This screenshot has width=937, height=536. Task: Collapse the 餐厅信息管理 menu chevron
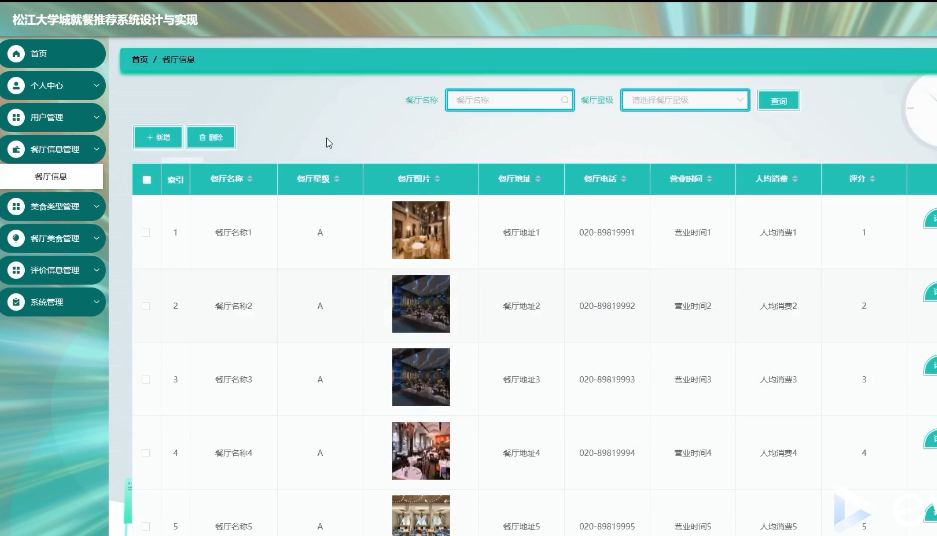pos(96,149)
